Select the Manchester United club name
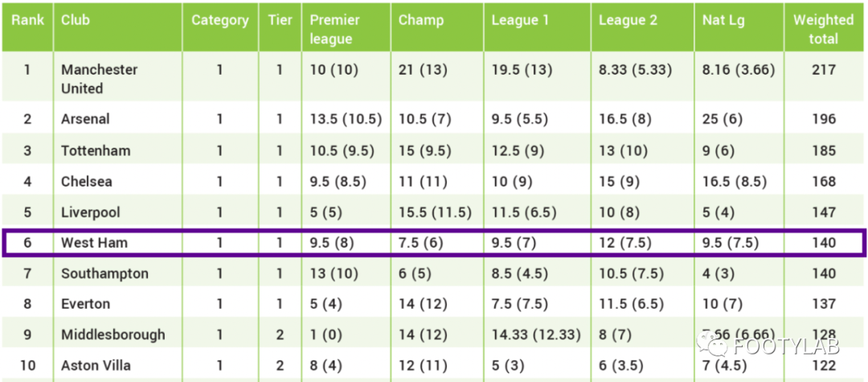 point(99,79)
